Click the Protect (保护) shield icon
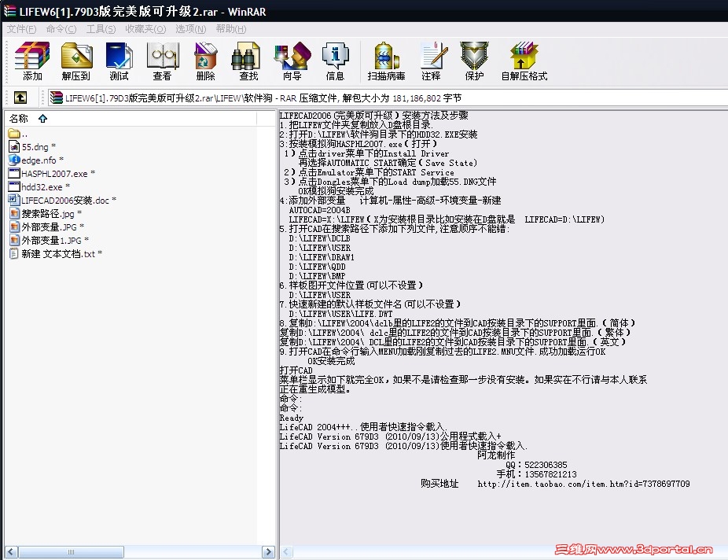Image resolution: width=728 pixels, height=560 pixels. (x=474, y=61)
